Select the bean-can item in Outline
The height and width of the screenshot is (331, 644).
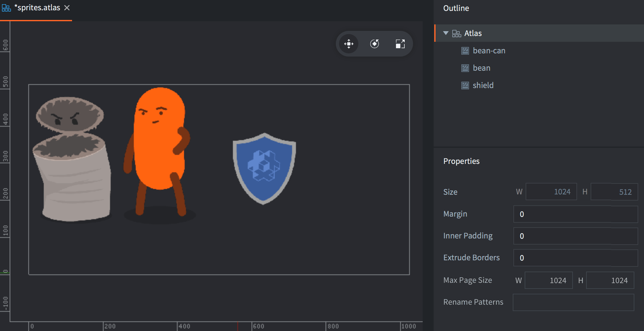(489, 51)
